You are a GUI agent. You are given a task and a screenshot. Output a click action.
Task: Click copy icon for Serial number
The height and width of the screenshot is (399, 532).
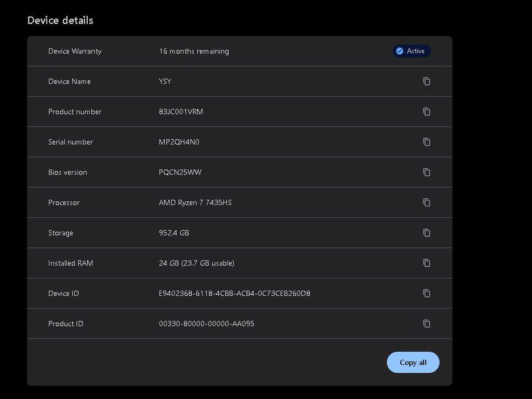(x=427, y=142)
